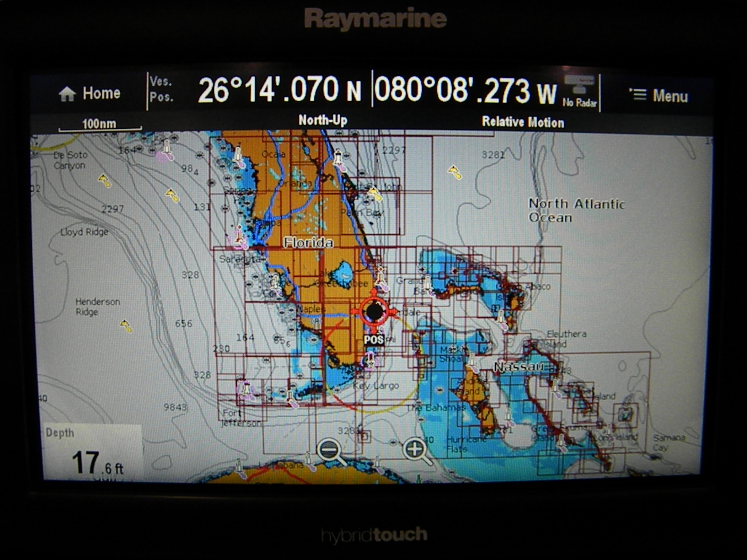Select the Nassau label on chart
The height and width of the screenshot is (560, 747).
click(519, 367)
